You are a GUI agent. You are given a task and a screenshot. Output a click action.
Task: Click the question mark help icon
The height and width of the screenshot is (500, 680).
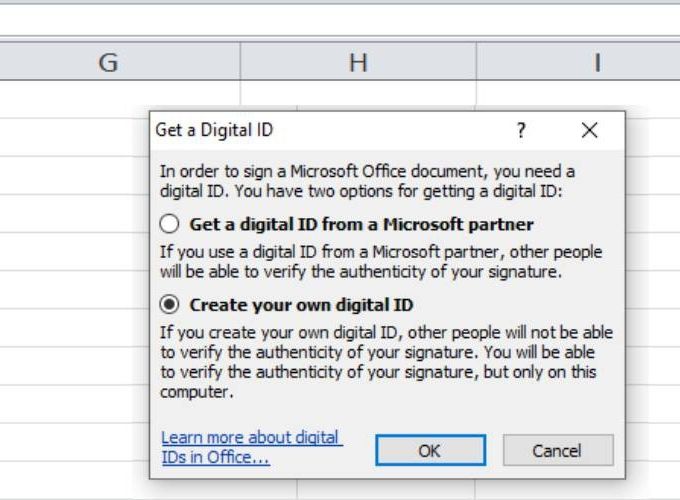pos(521,130)
